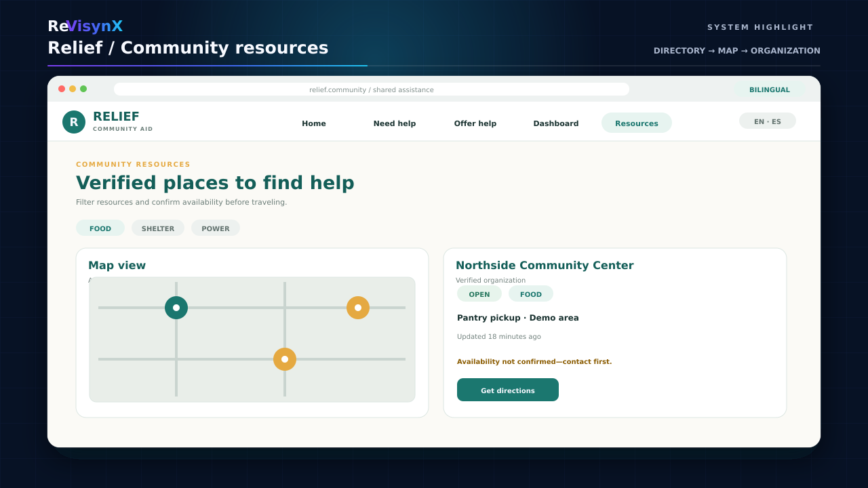Viewport: 868px width, 488px height.
Task: Open the Home nav item
Action: (x=314, y=123)
